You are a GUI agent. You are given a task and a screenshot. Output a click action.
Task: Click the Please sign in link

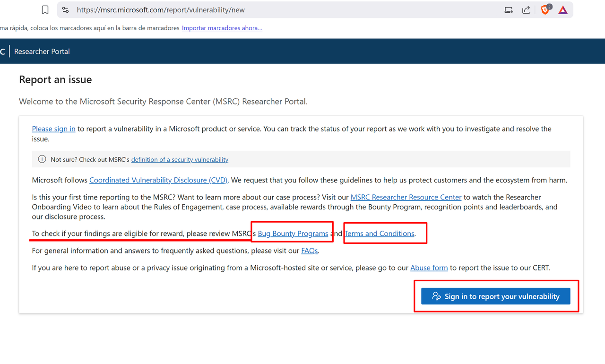coord(53,129)
